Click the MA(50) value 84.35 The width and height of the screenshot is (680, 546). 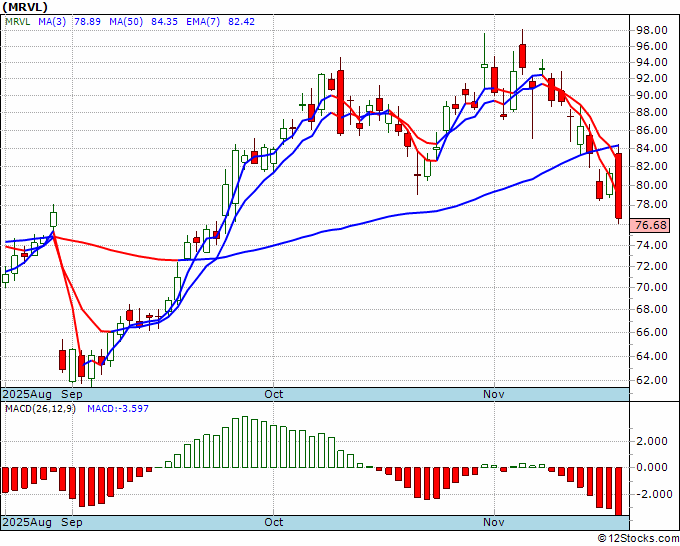click(x=164, y=22)
